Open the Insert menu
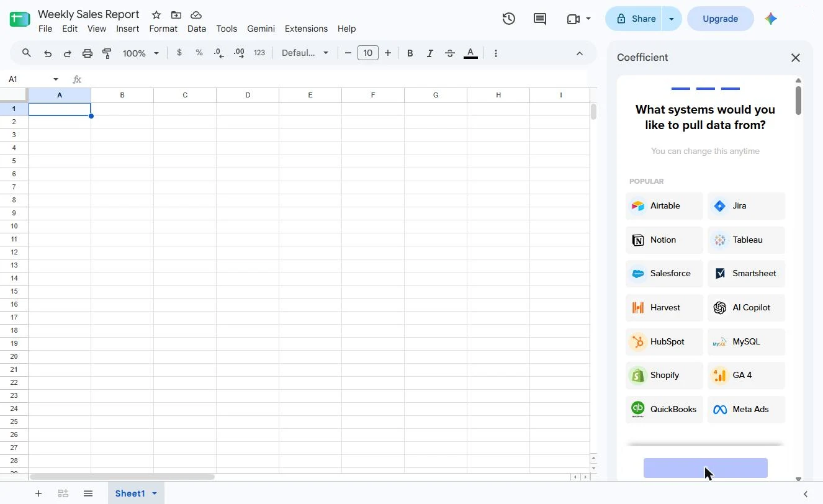Viewport: 823px width, 504px height. tap(128, 29)
